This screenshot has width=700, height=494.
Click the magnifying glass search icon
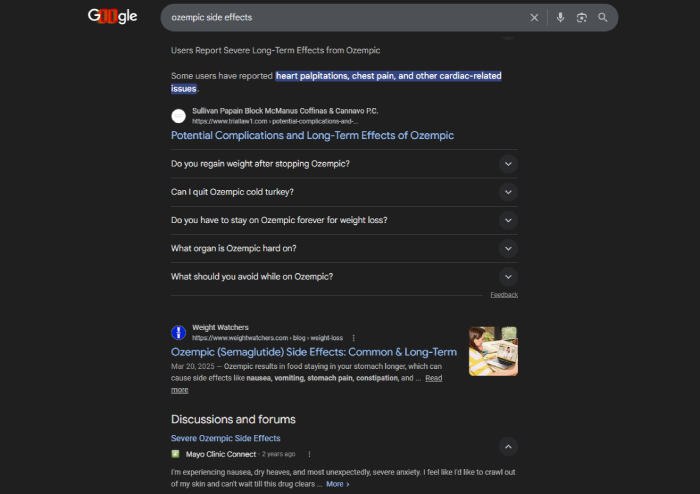coord(603,17)
